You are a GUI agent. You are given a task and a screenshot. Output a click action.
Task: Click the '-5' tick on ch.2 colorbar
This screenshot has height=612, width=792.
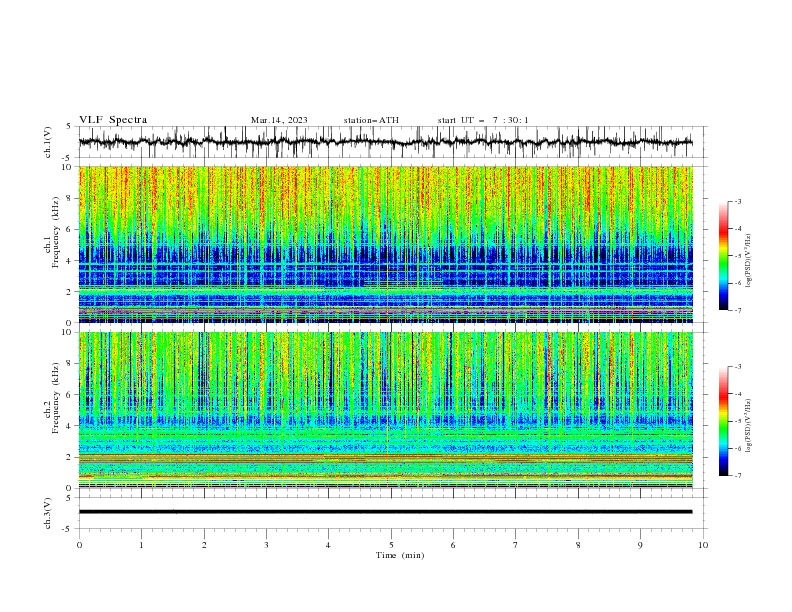738,421
